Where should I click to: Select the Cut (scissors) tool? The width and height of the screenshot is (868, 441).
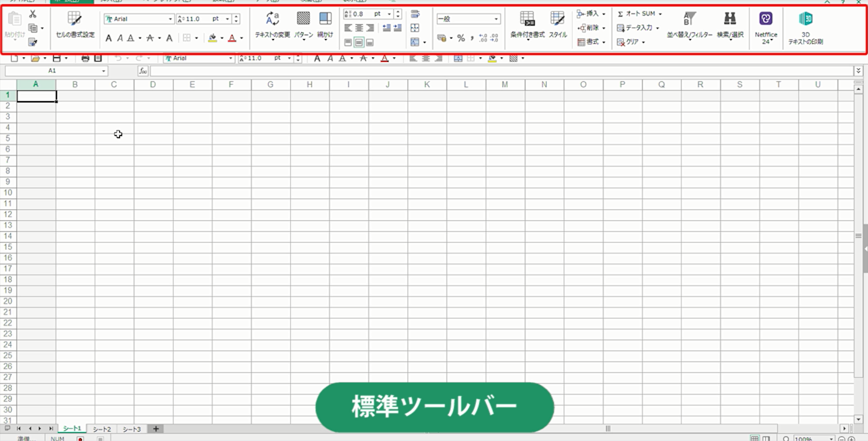(x=32, y=13)
